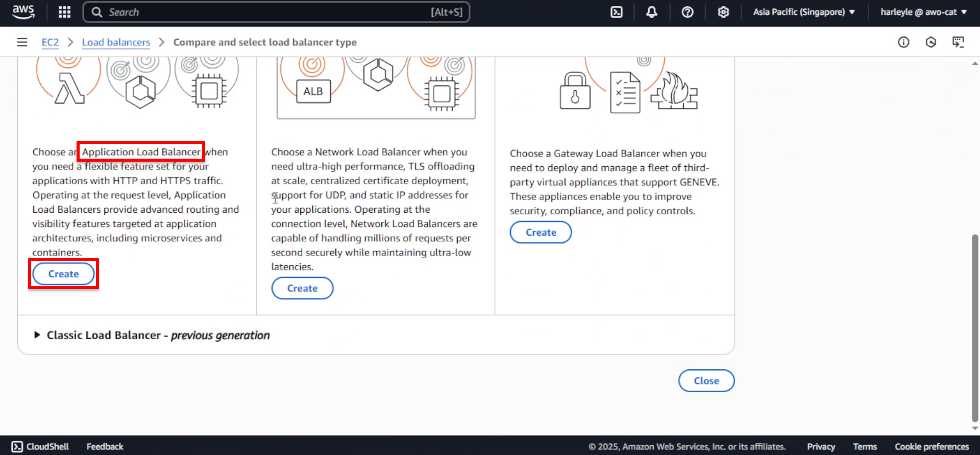
Task: Open the info panel icon
Action: pos(903,42)
